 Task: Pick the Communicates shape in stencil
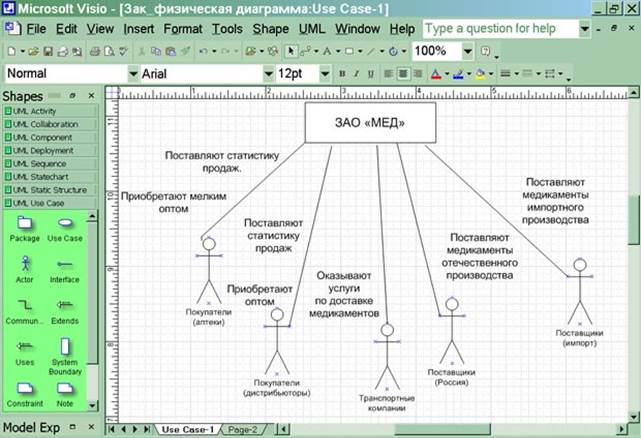tap(25, 312)
